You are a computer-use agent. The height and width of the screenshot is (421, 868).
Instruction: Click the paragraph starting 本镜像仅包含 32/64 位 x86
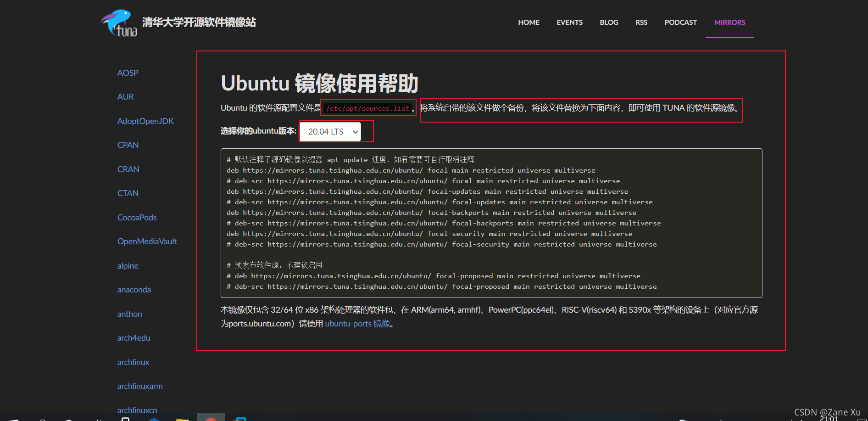(x=489, y=317)
